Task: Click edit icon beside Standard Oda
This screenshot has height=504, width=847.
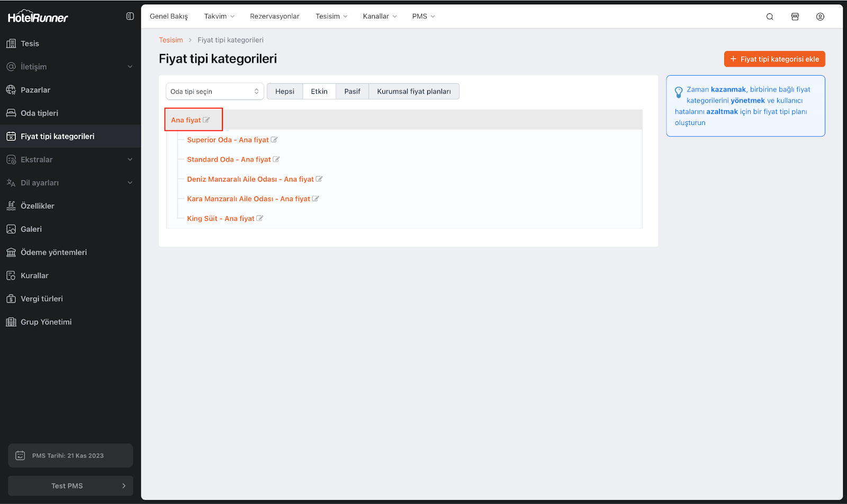Action: coord(276,159)
